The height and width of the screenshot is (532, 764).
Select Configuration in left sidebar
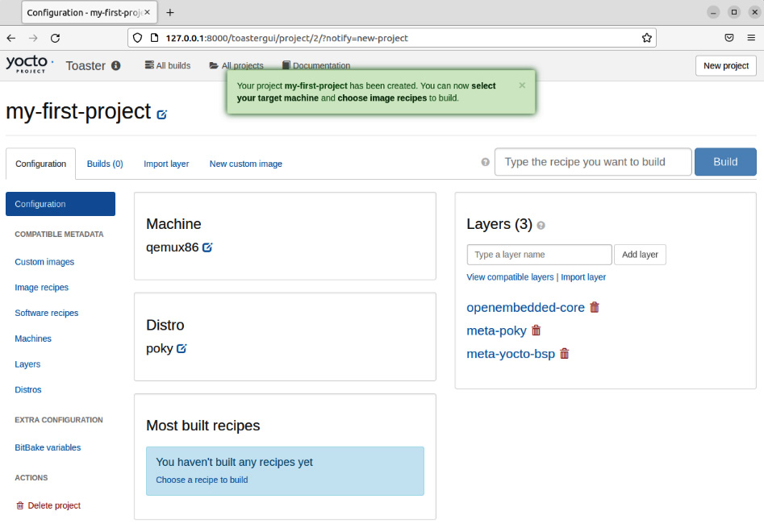pos(61,204)
